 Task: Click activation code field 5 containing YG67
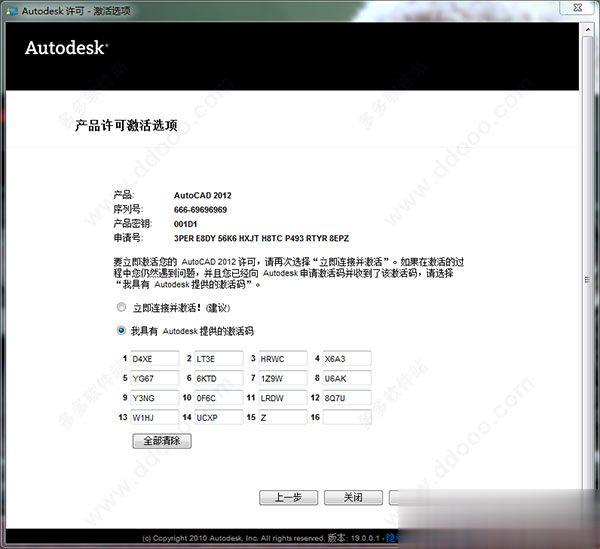pyautogui.click(x=155, y=378)
